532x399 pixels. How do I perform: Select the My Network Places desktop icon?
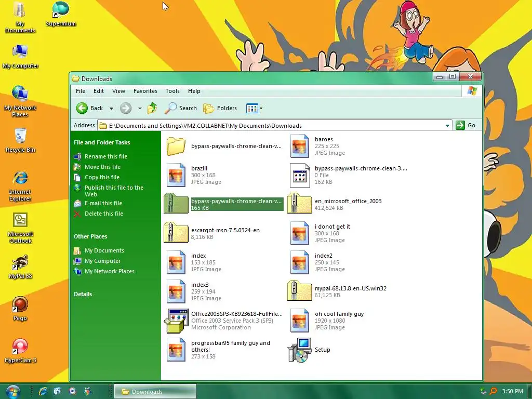click(20, 101)
